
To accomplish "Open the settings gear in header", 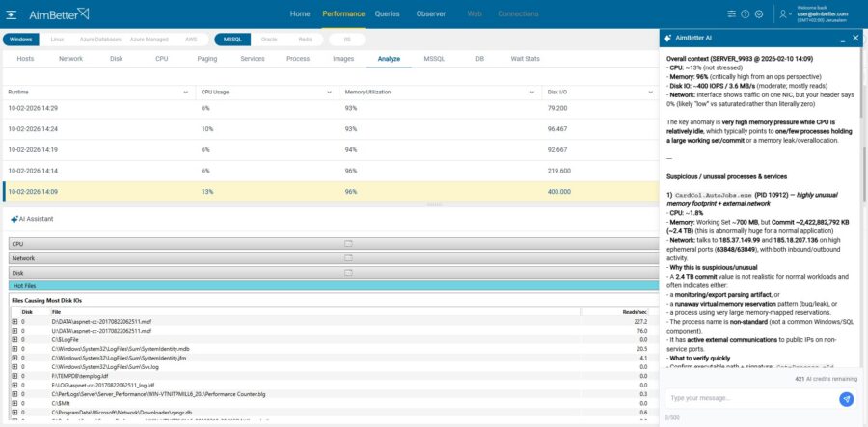I will (759, 14).
